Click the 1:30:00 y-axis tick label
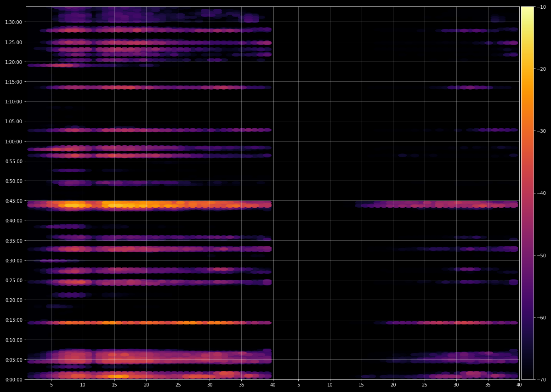The width and height of the screenshot is (551, 392). 14,22
